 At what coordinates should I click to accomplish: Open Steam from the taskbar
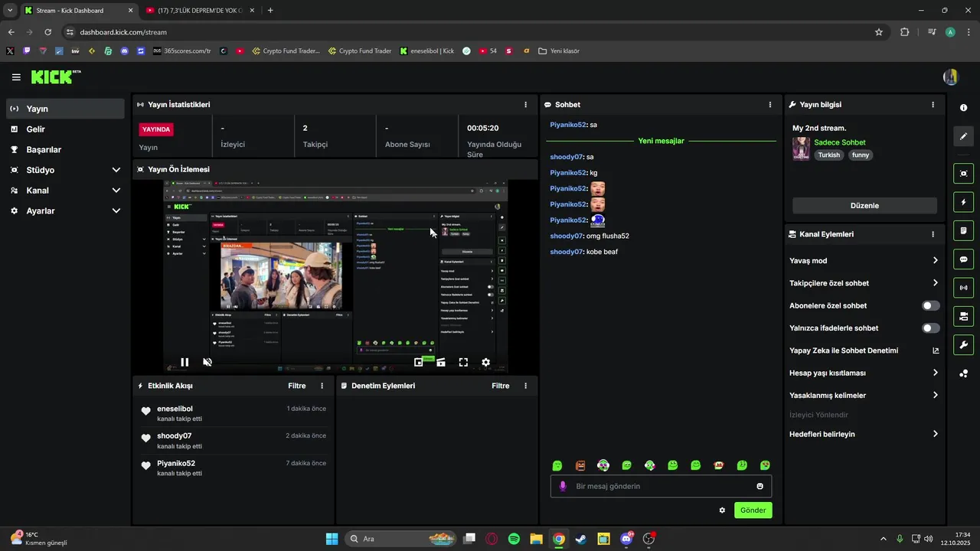[x=581, y=539]
